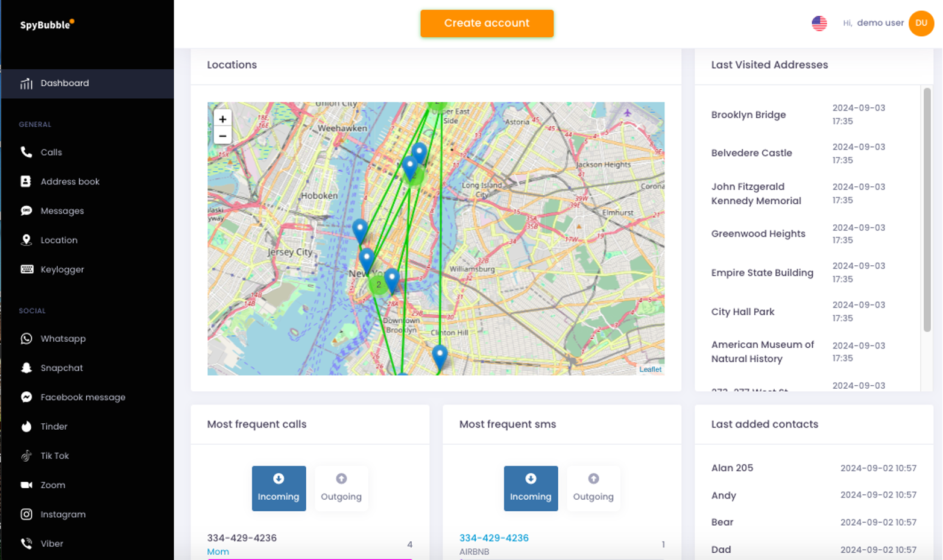Click the Leaflet attribution link
Viewport: 943px width, 560px height.
pos(650,370)
